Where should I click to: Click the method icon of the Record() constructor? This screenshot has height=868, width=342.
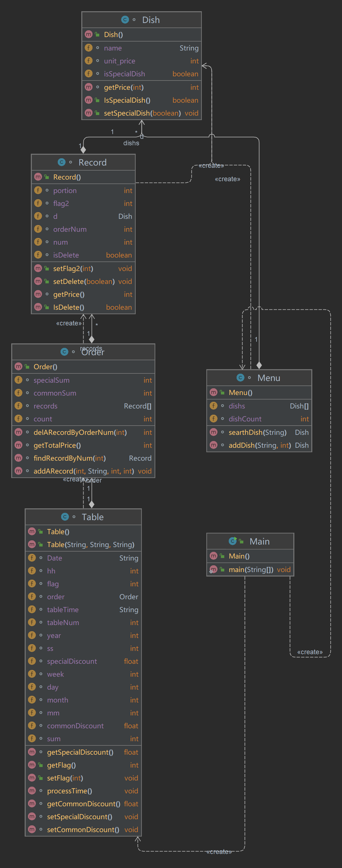pos(38,176)
